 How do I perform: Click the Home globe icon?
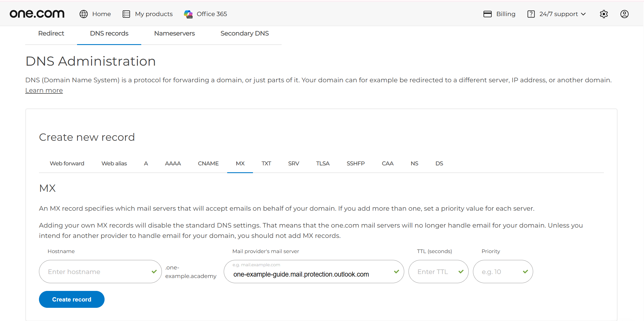point(84,14)
